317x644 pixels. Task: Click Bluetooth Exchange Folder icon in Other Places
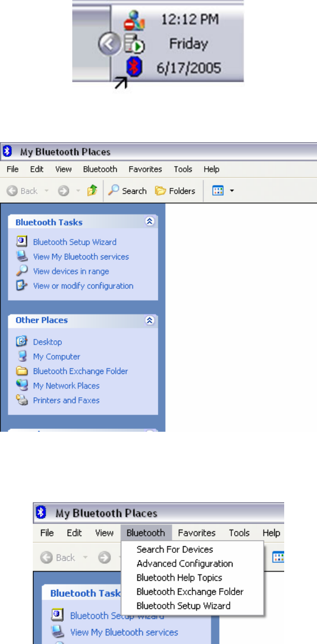(22, 371)
